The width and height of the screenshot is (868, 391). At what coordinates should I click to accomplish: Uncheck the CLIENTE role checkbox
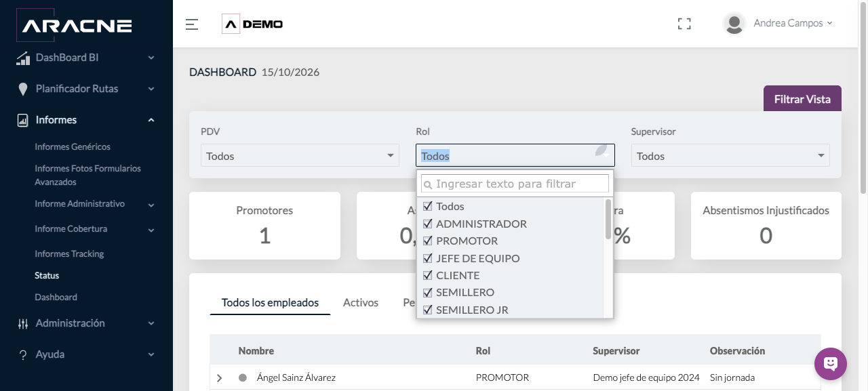pyautogui.click(x=428, y=276)
